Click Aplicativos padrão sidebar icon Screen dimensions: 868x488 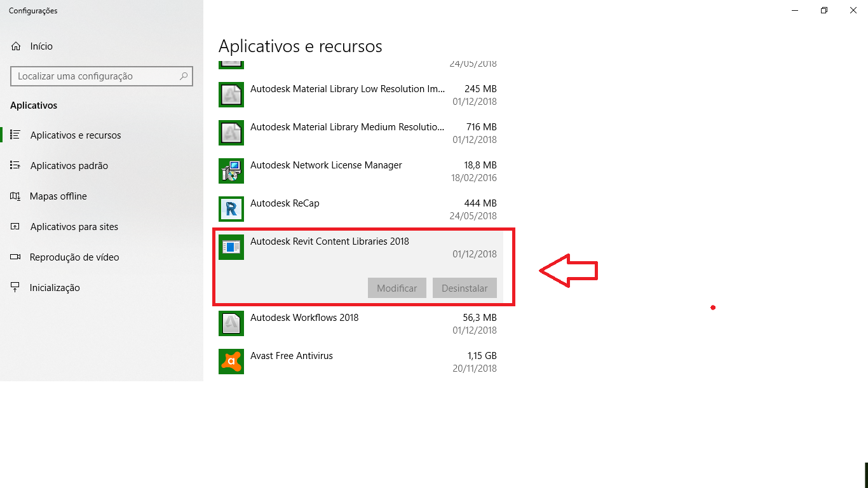[15, 165]
